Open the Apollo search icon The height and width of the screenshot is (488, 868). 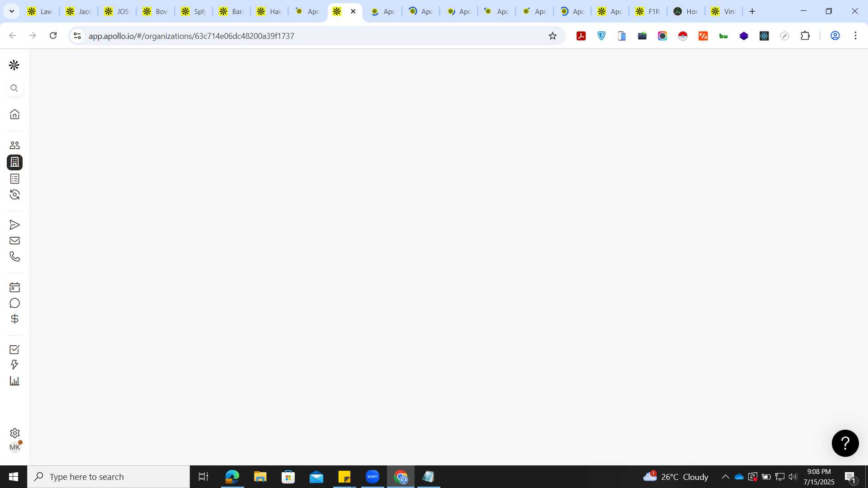pyautogui.click(x=14, y=88)
